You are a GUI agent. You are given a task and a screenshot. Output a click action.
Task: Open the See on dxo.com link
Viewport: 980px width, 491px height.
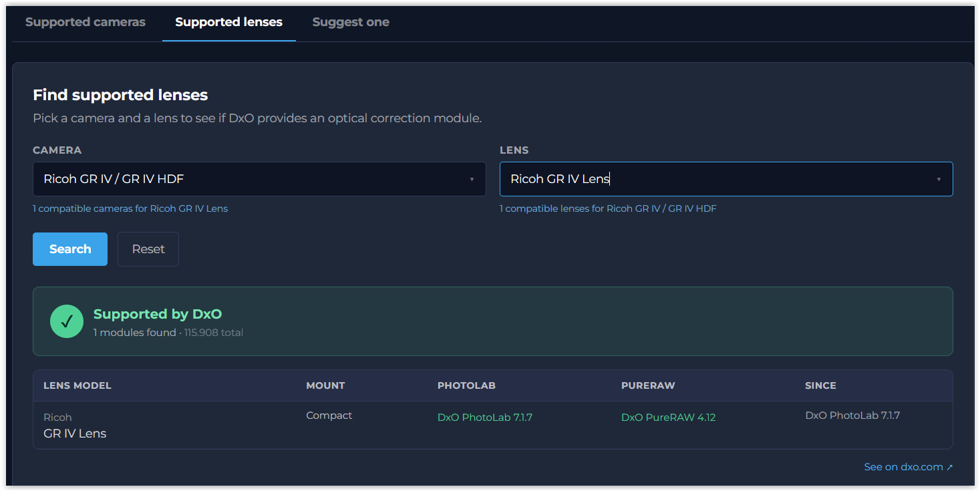[909, 467]
